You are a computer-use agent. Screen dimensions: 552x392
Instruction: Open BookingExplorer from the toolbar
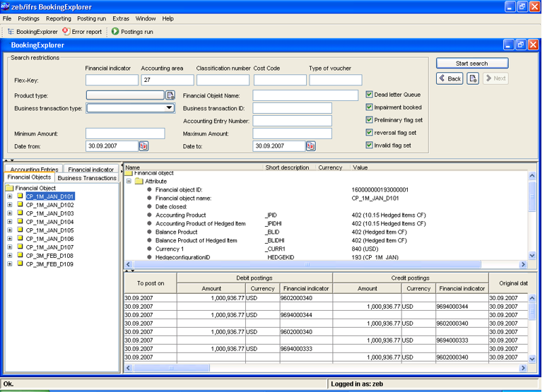pos(33,32)
